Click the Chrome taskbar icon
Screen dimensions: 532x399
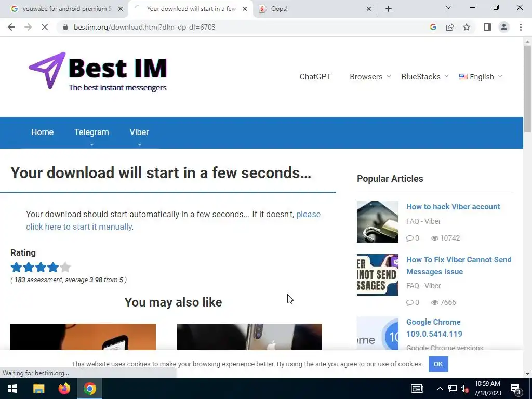point(89,389)
